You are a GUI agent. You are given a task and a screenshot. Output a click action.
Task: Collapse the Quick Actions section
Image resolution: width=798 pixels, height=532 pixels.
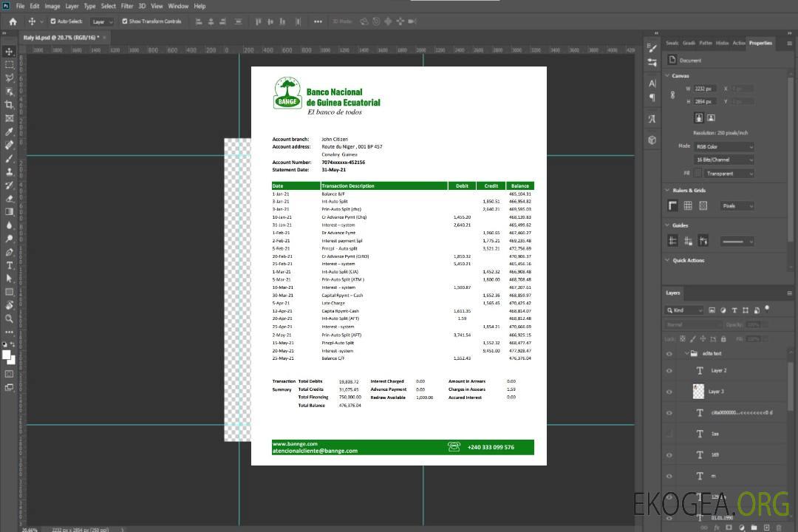(x=667, y=260)
